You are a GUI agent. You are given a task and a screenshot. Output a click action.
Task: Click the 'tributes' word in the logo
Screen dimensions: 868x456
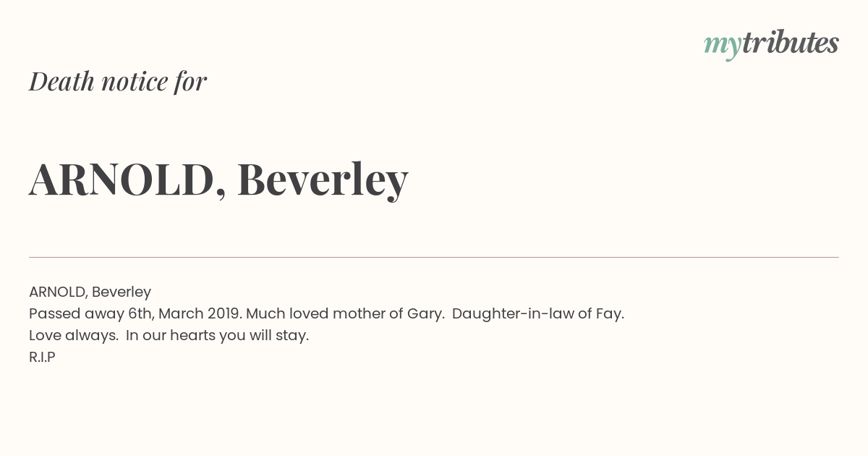pyautogui.click(x=790, y=43)
